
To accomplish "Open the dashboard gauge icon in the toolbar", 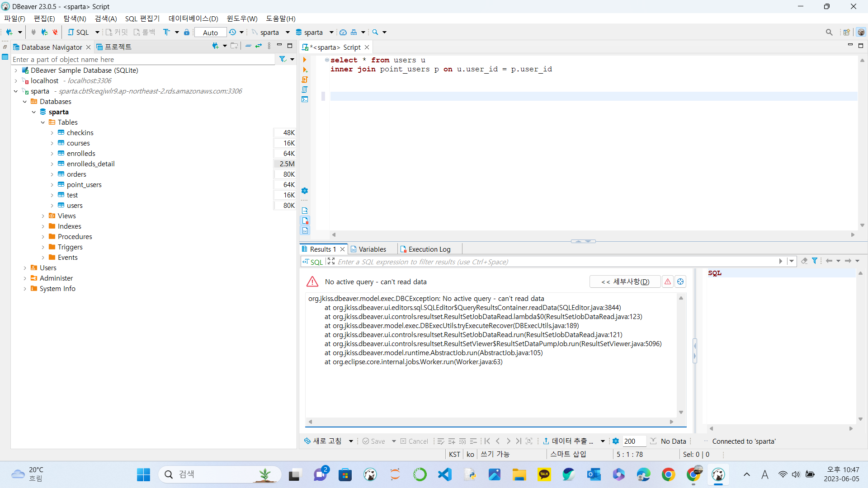I will pos(343,32).
